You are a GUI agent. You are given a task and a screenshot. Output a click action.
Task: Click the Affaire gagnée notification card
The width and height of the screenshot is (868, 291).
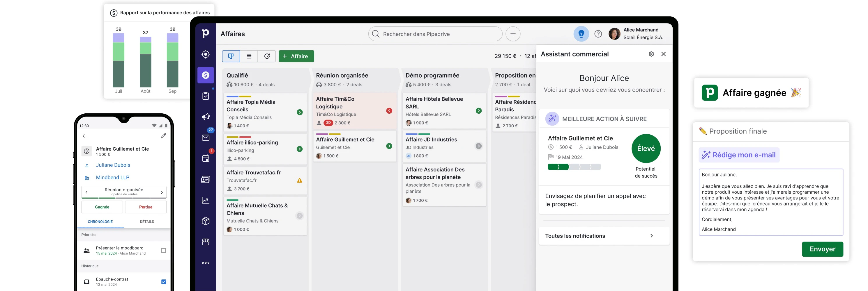(751, 93)
